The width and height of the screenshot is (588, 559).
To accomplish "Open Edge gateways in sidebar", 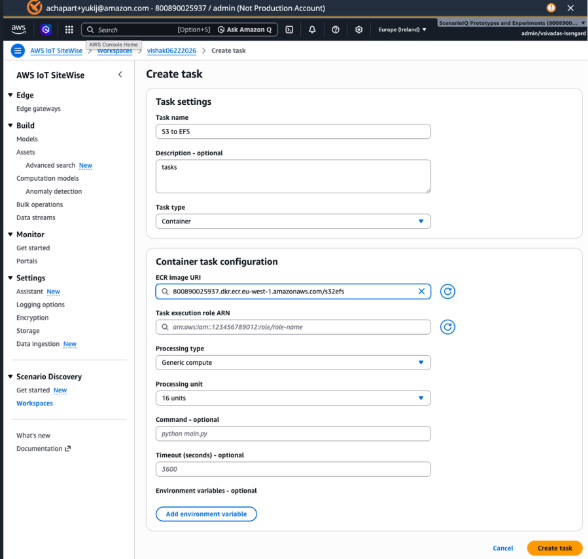I will (x=38, y=109).
